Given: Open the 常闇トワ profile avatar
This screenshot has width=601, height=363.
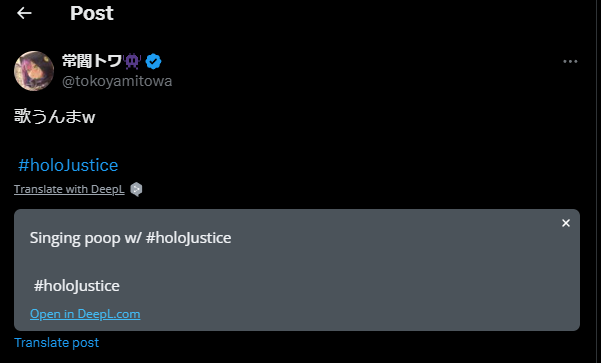Looking at the screenshot, I should pos(34,71).
